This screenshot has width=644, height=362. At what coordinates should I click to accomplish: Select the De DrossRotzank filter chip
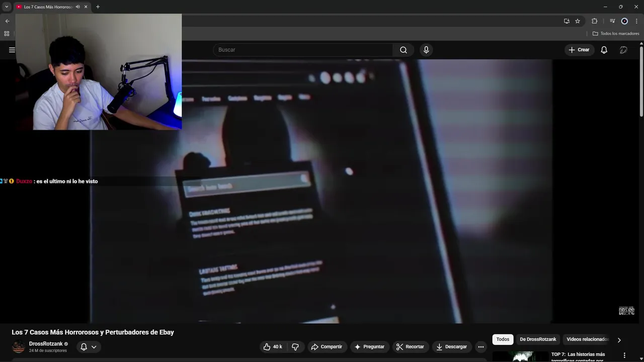(538, 339)
